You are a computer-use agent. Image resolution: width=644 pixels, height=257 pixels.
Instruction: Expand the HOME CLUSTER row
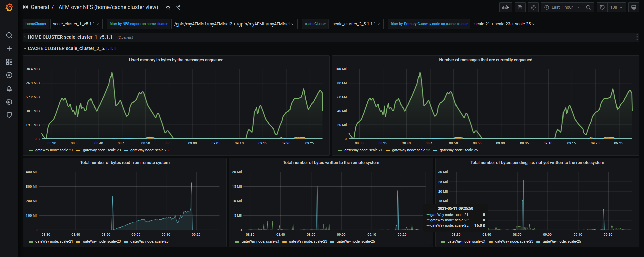[x=70, y=37]
